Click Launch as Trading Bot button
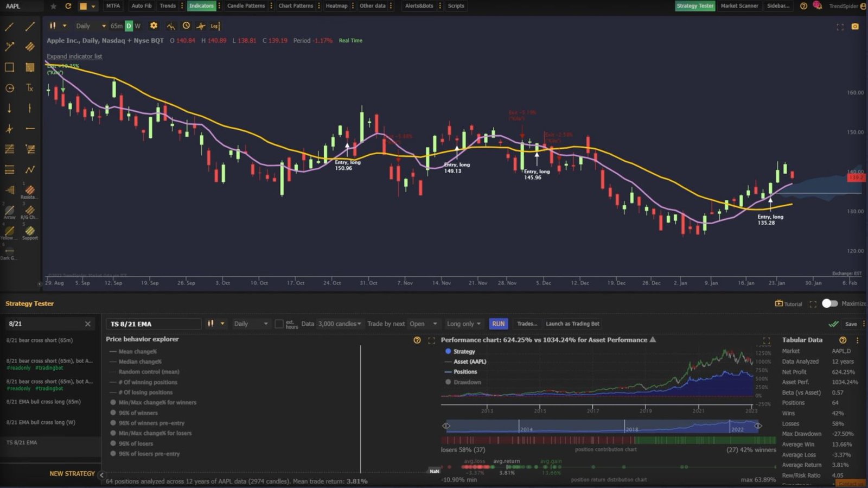 point(572,324)
